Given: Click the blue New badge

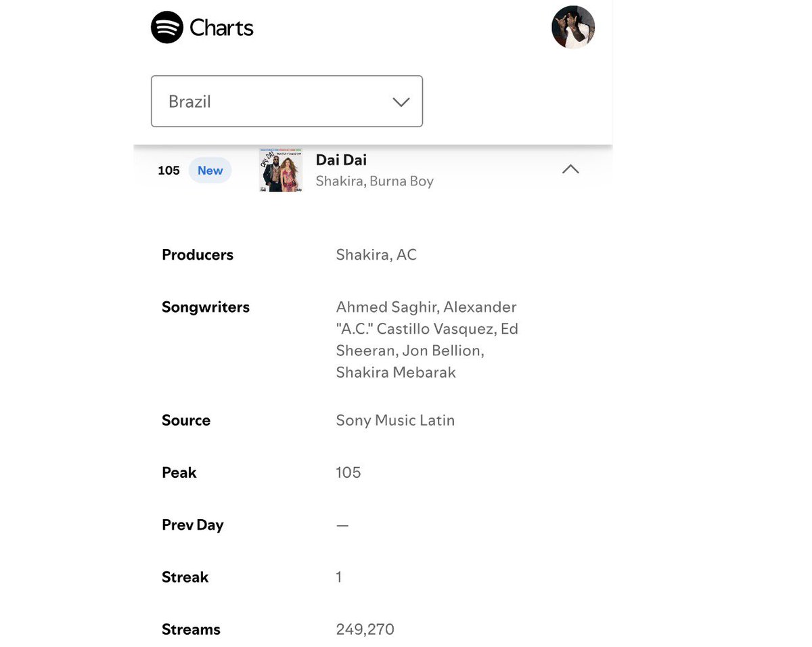Looking at the screenshot, I should (210, 171).
